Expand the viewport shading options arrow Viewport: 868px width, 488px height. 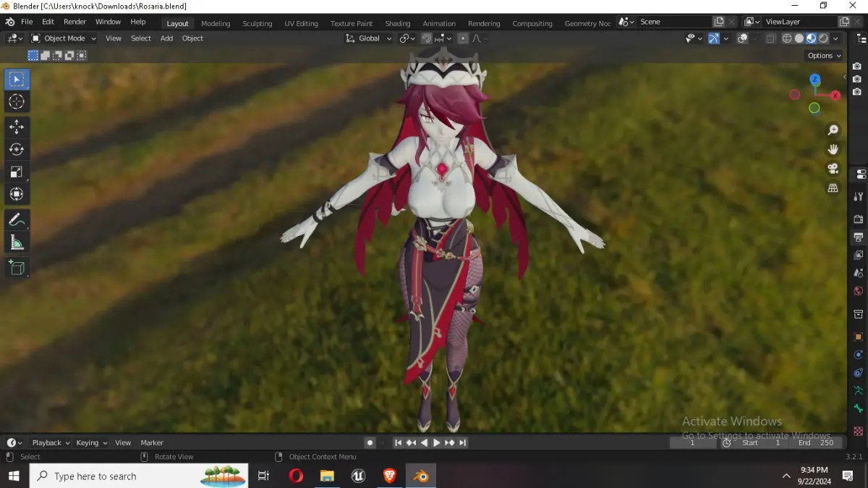(835, 38)
